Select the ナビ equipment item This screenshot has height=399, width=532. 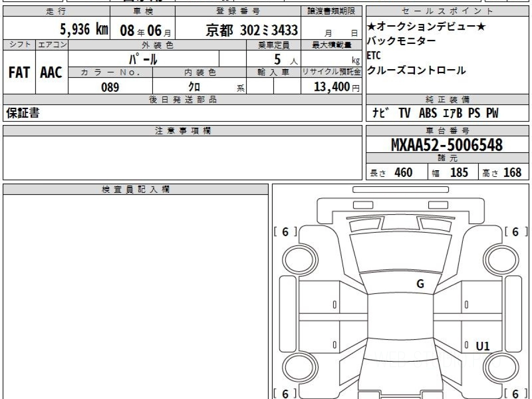pyautogui.click(x=380, y=113)
